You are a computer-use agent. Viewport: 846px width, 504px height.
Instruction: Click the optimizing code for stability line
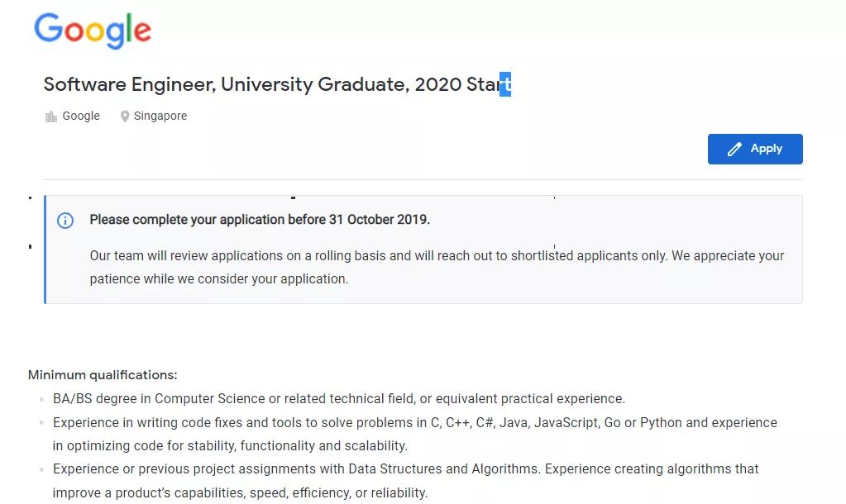point(231,446)
